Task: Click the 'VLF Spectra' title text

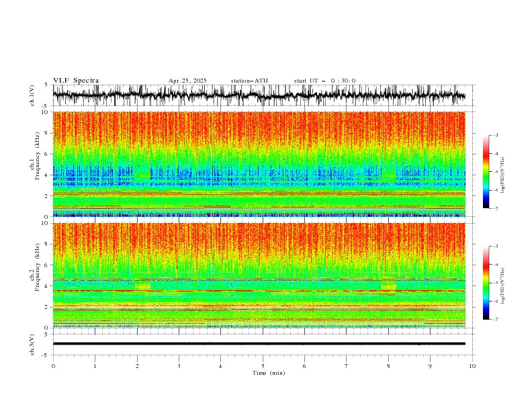Action: (x=76, y=81)
